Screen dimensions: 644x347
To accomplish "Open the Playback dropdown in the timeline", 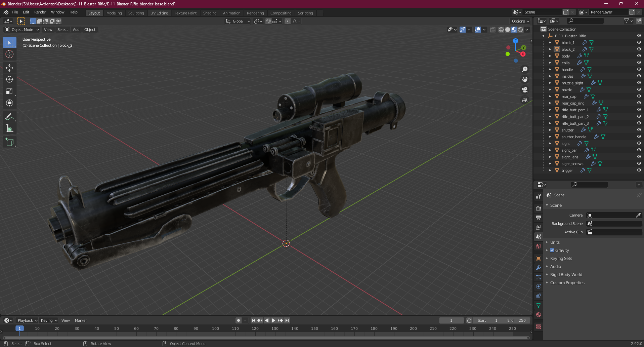I will click(27, 320).
